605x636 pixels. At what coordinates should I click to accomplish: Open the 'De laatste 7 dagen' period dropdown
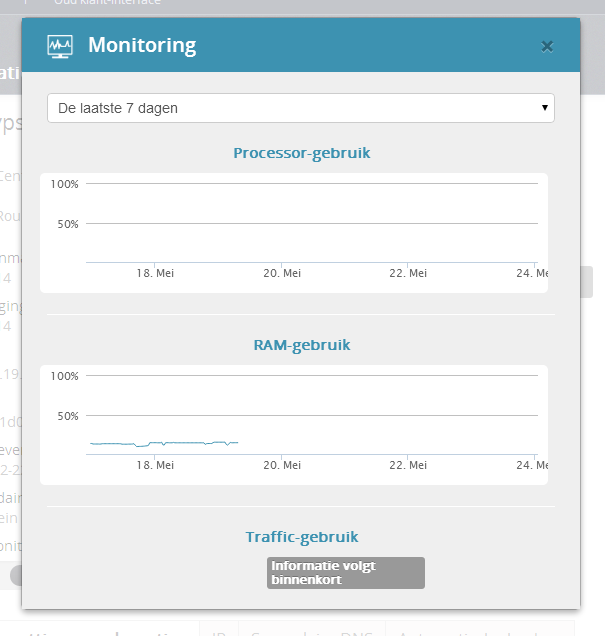click(300, 108)
